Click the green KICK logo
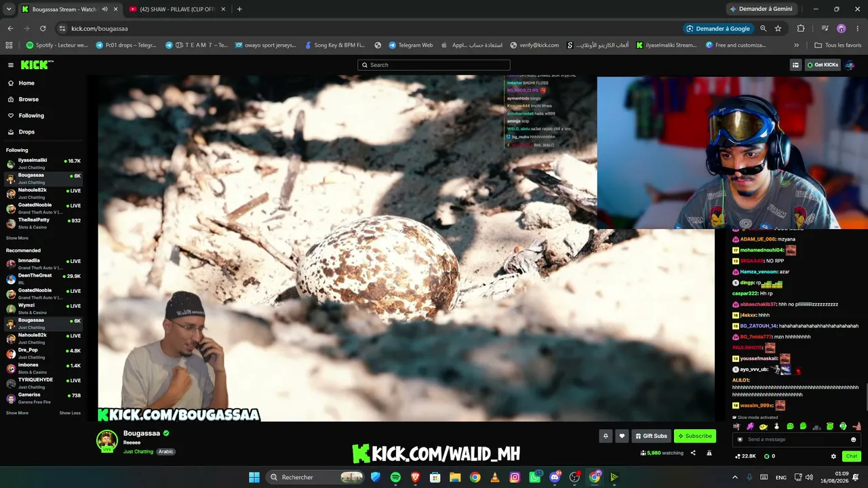Viewport: 868px width, 488px height. point(37,65)
